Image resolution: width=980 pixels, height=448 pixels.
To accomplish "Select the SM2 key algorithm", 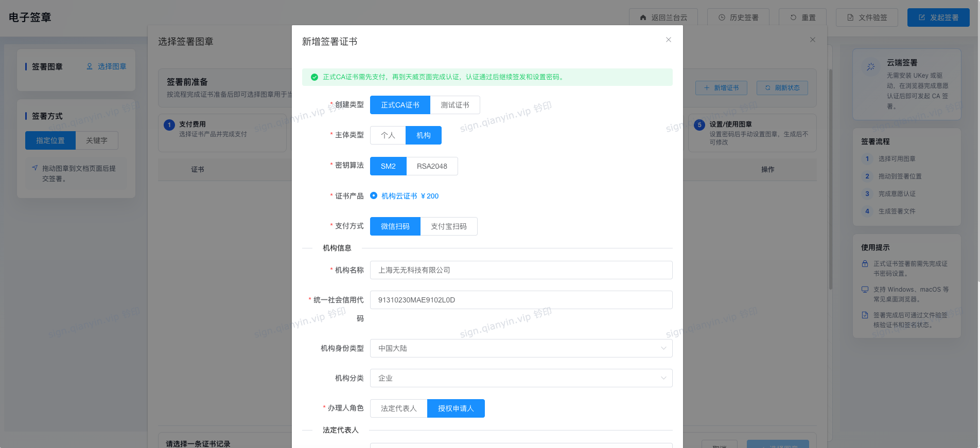I will pos(388,166).
